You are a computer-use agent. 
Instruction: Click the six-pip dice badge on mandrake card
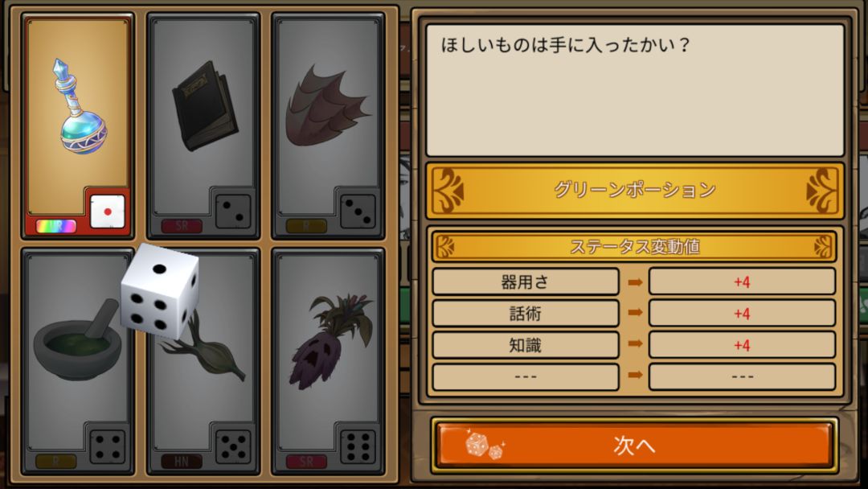point(358,446)
